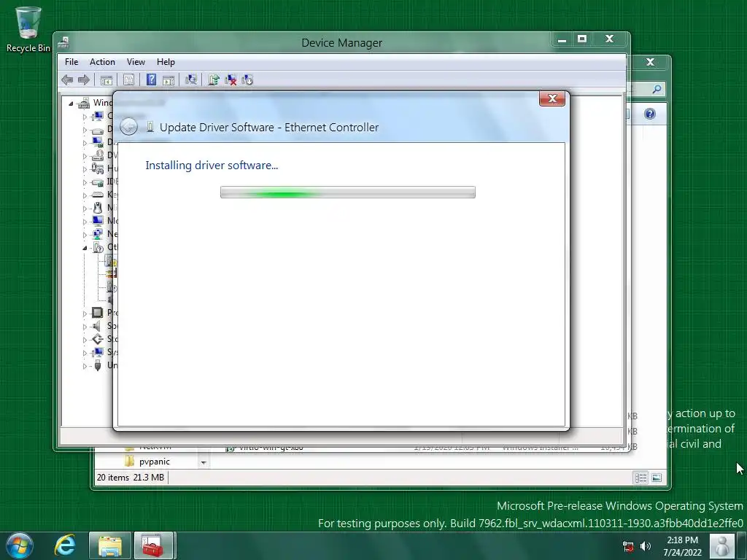Screen dimensions: 747x560
Task: Select the Other devices question-mark icon
Action: pyautogui.click(x=98, y=247)
